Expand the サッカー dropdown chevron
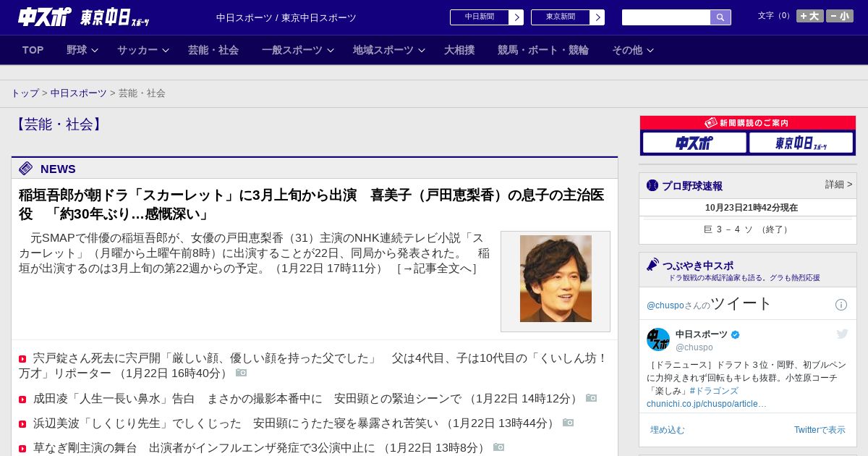This screenshot has height=456, width=868. 165,50
